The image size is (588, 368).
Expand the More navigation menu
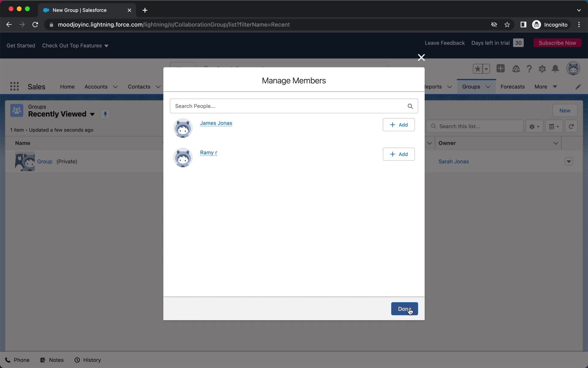(545, 87)
